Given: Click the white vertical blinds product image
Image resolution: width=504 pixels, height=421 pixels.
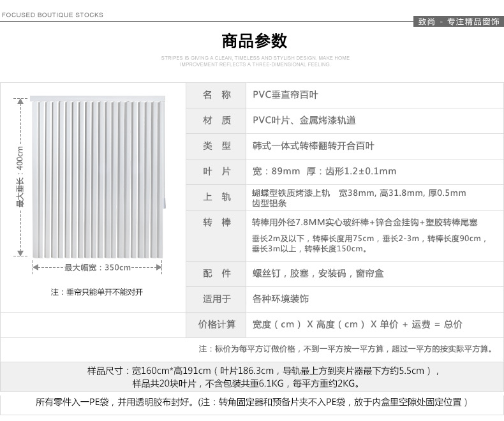Looking at the screenshot, I should 98,179.
